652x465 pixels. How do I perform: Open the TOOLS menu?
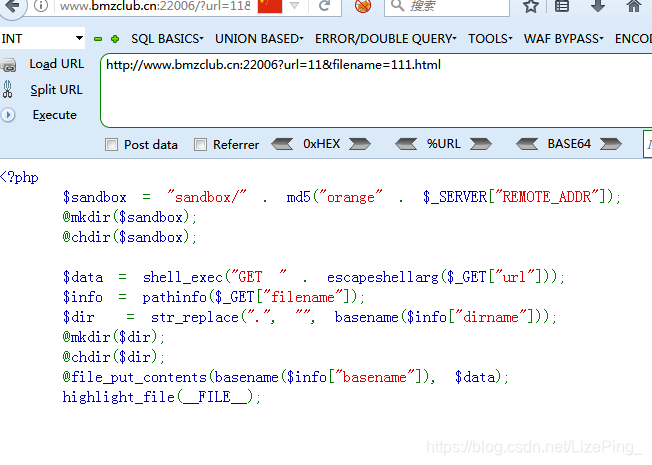(490, 39)
